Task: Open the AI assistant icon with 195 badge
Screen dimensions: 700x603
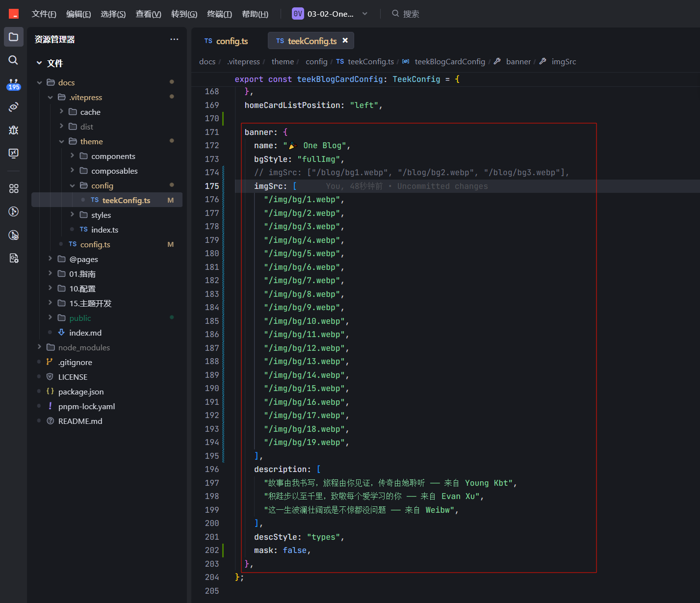Action: tap(14, 84)
